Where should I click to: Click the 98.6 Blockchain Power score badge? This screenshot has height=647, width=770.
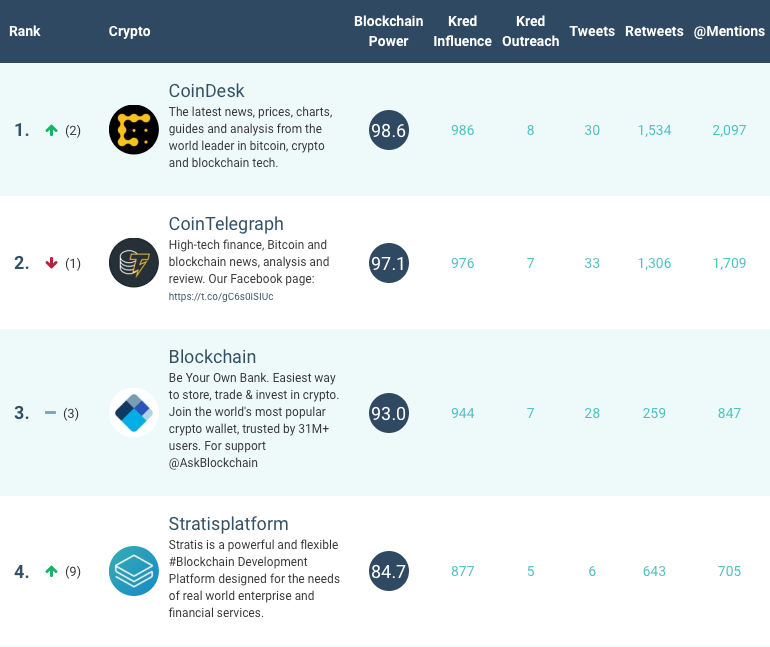pyautogui.click(x=388, y=130)
